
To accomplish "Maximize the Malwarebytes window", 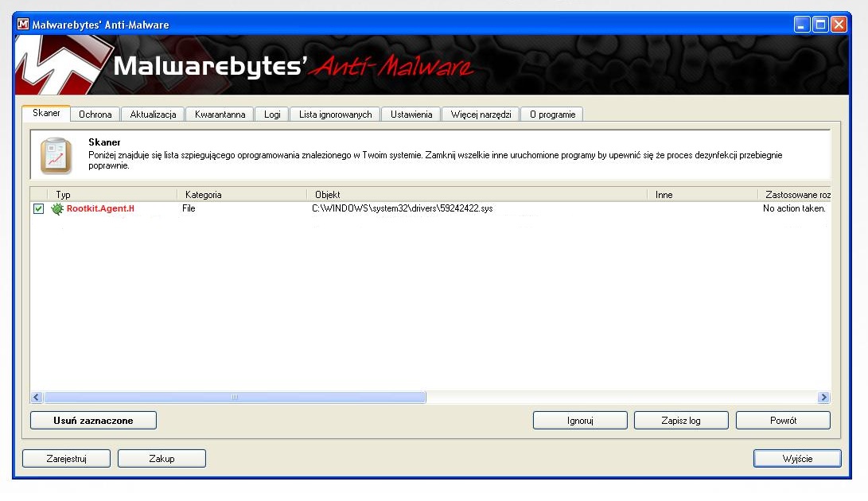I will pyautogui.click(x=820, y=25).
